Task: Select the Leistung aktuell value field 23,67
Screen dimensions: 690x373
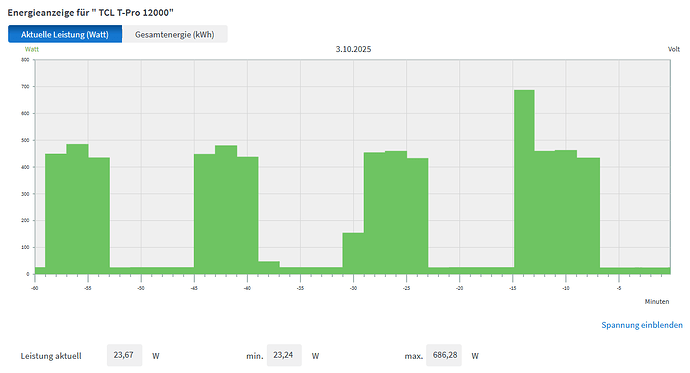Action: coord(124,355)
